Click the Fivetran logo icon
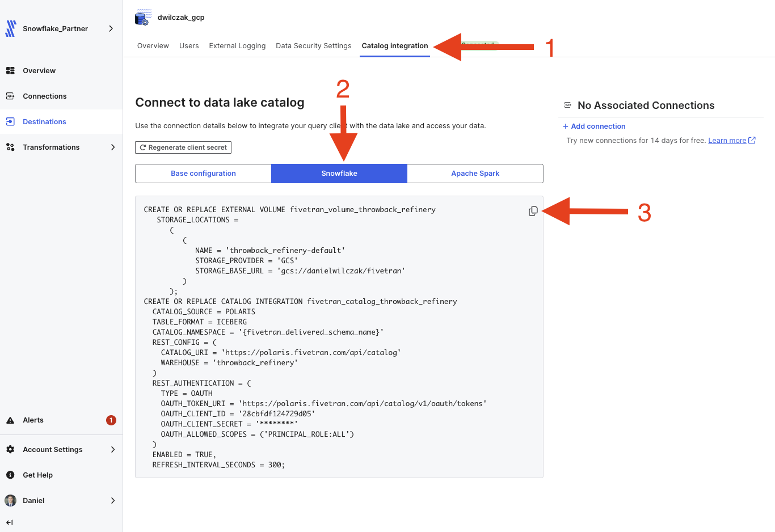The width and height of the screenshot is (775, 532). pos(10,28)
